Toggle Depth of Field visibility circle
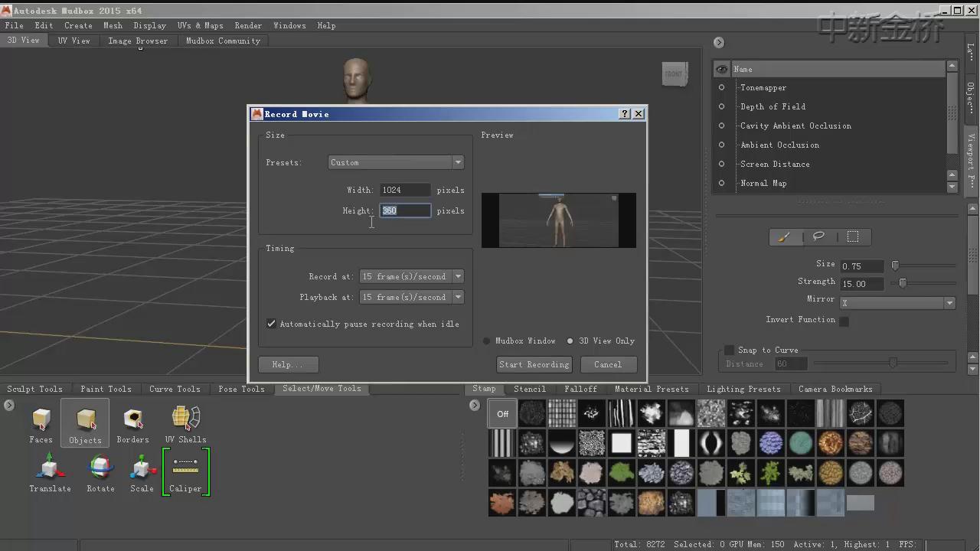 [721, 106]
